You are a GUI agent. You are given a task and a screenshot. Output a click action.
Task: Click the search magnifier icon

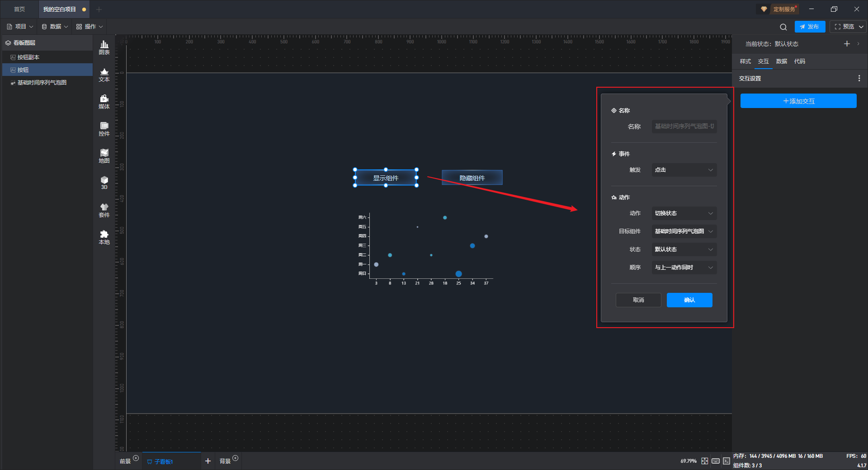point(783,27)
